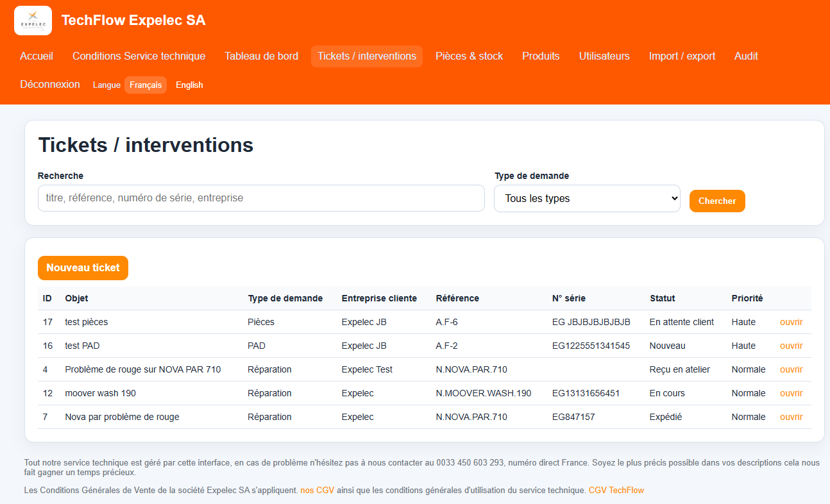Screen dimensions: 830x504
Task: Open the Accueil menu item
Action: [37, 56]
